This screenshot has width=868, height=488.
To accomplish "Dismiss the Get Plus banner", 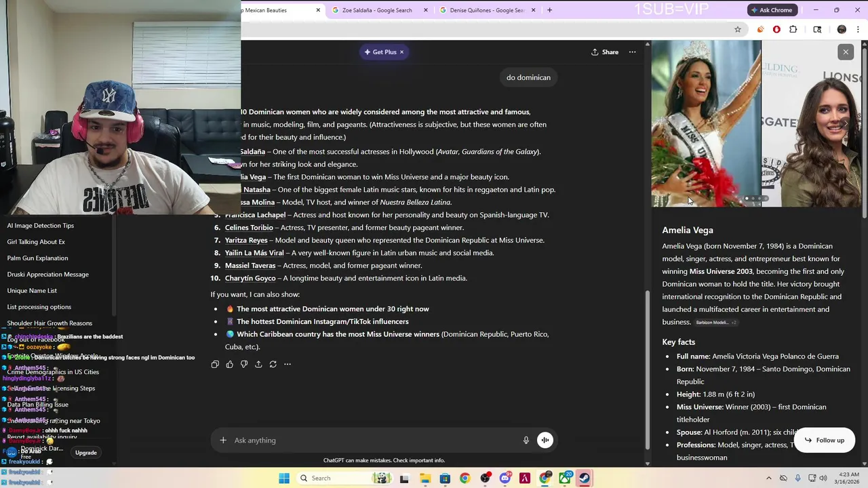I will 401,52.
